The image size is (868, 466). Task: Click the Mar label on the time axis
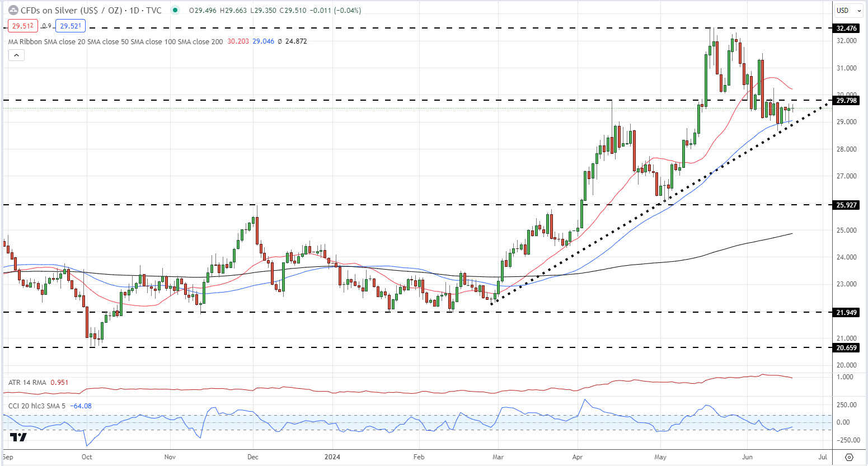pyautogui.click(x=498, y=457)
